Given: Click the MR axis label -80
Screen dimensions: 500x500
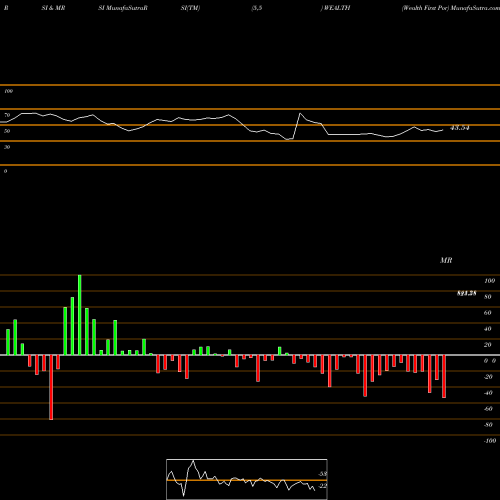Looking at the screenshot, I should click(x=488, y=425).
